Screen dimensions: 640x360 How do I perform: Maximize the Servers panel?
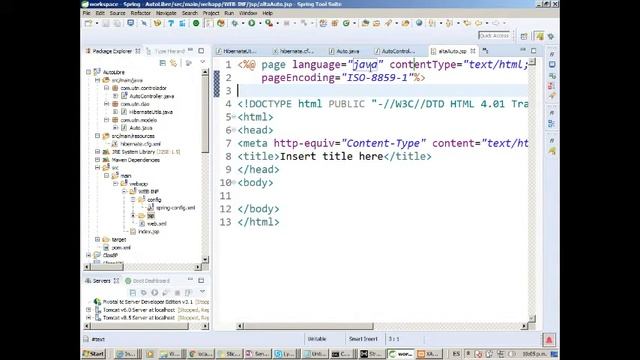click(201, 280)
